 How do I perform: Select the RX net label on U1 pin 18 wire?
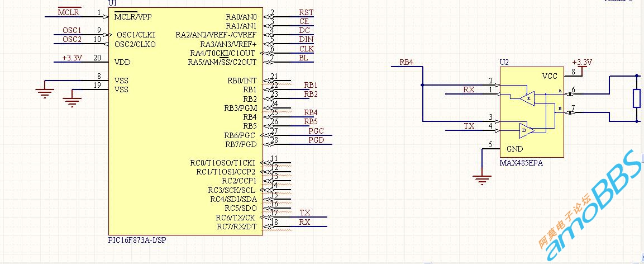click(305, 223)
